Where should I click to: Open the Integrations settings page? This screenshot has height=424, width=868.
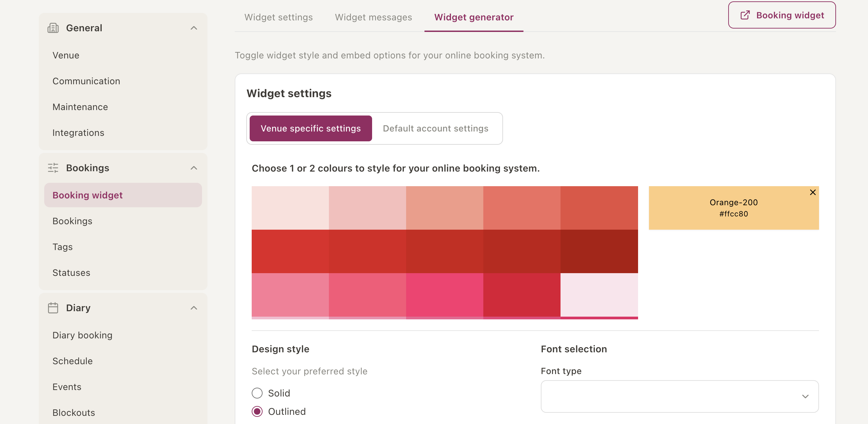tap(78, 133)
